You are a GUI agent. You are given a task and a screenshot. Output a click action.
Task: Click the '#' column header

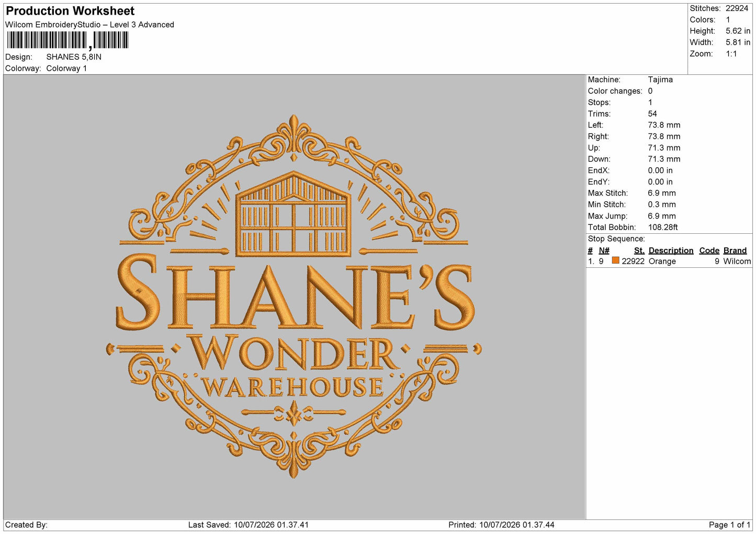[590, 251]
